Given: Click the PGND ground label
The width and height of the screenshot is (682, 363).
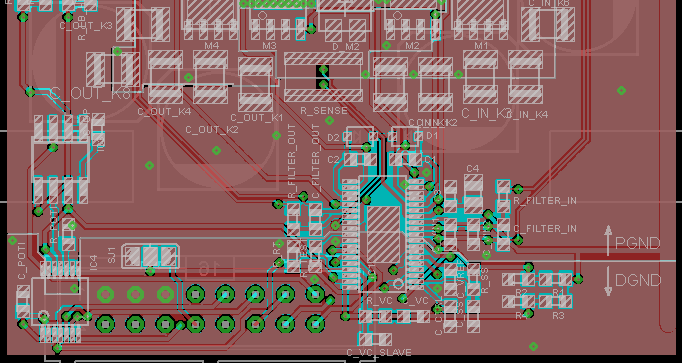Looking at the screenshot, I should click(638, 243).
